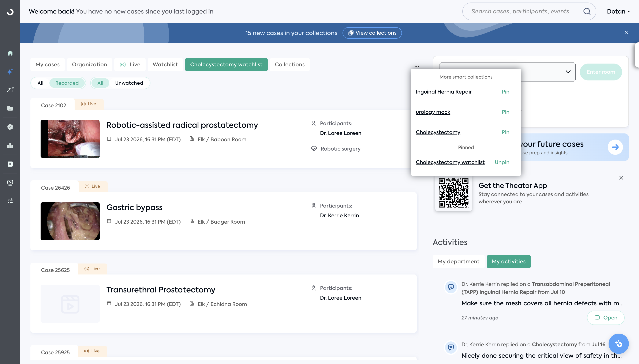Screen dimensions: 639x364
Task: Select the All filter beside Unwatched
Action: (100, 83)
